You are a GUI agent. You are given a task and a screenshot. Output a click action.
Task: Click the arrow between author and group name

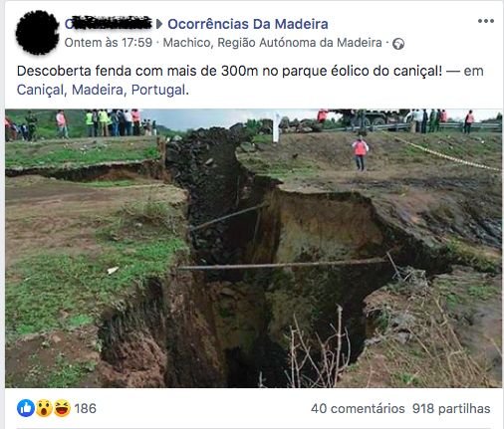(159, 24)
